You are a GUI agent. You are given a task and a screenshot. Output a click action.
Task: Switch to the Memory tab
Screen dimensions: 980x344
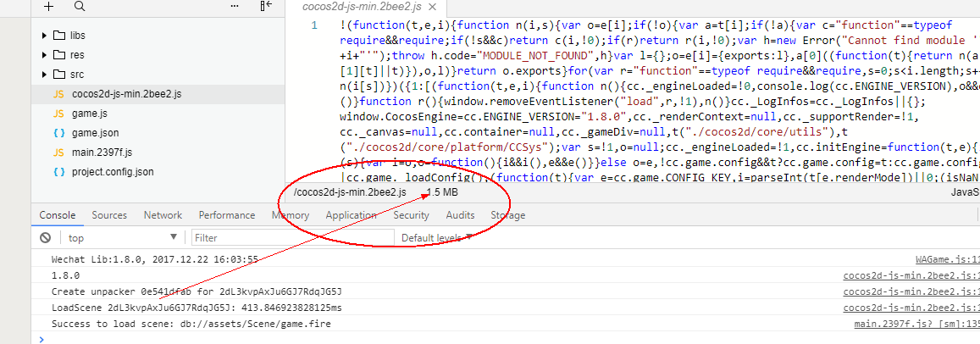coord(291,214)
